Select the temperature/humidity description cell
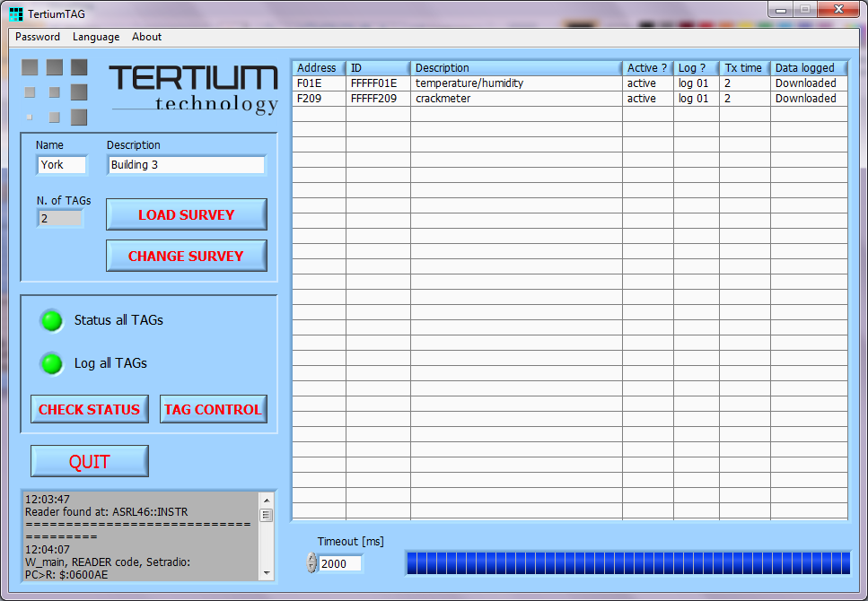868x601 pixels. pyautogui.click(x=516, y=83)
